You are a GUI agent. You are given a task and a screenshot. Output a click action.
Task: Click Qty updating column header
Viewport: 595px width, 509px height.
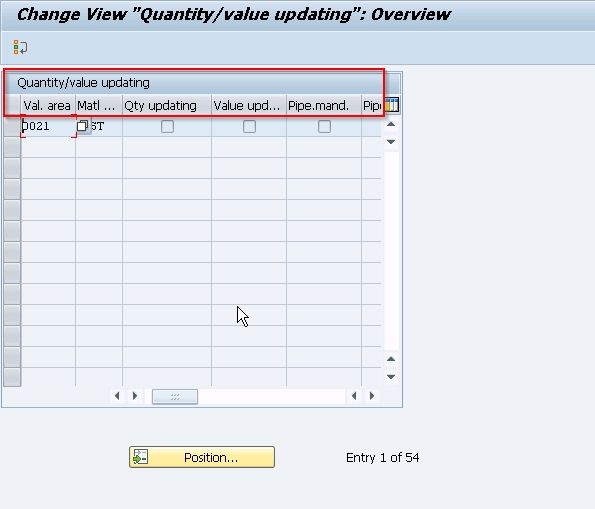coord(167,106)
